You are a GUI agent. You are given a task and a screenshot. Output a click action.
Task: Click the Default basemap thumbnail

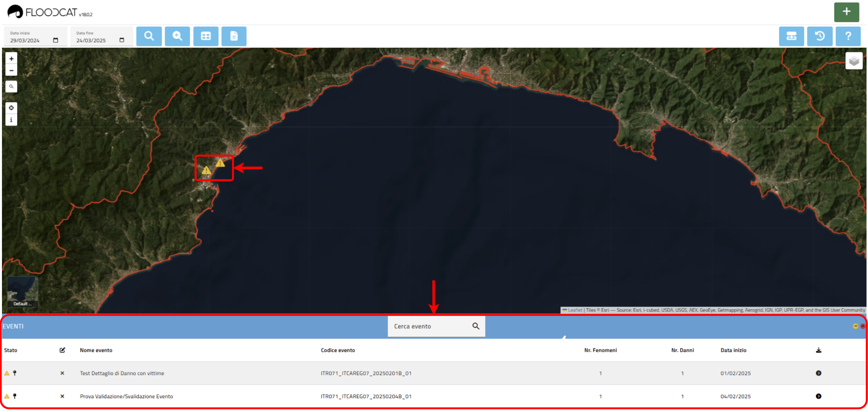click(x=22, y=292)
